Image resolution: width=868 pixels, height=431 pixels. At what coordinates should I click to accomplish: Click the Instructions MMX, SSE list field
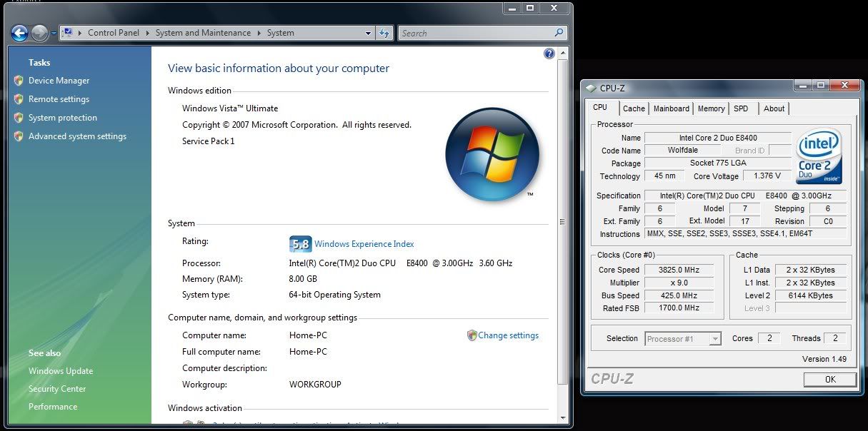click(x=745, y=234)
